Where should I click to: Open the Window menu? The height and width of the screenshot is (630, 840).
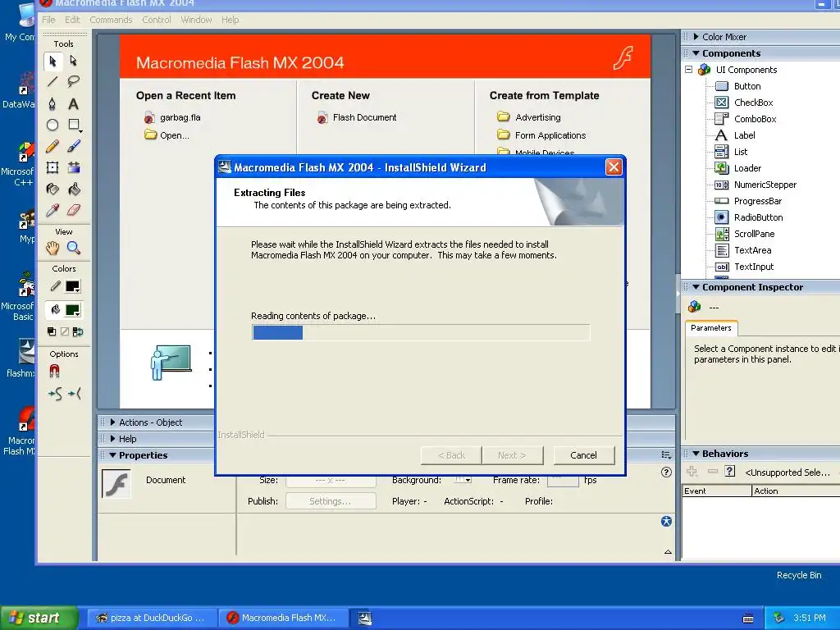196,20
